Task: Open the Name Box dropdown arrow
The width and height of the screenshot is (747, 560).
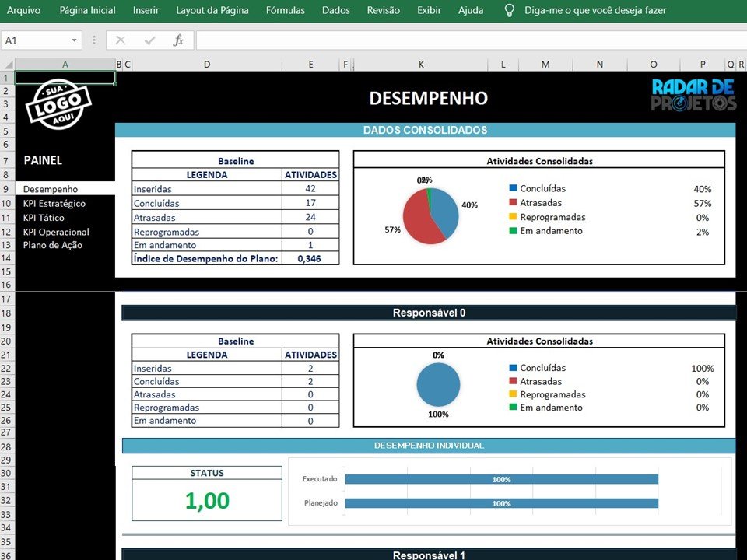Action: point(73,40)
